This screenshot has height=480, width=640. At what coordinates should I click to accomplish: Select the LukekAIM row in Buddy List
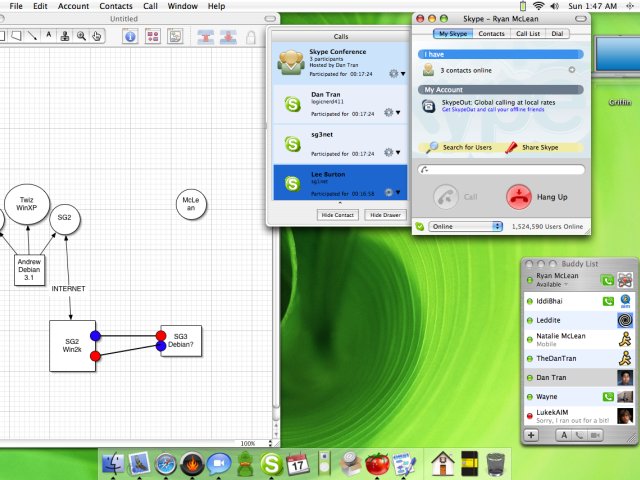click(579, 416)
